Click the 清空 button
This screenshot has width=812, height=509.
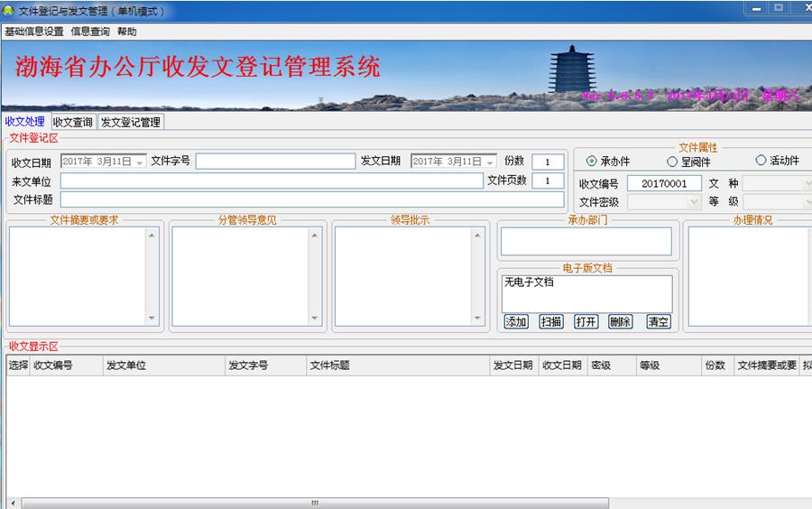[x=659, y=321]
